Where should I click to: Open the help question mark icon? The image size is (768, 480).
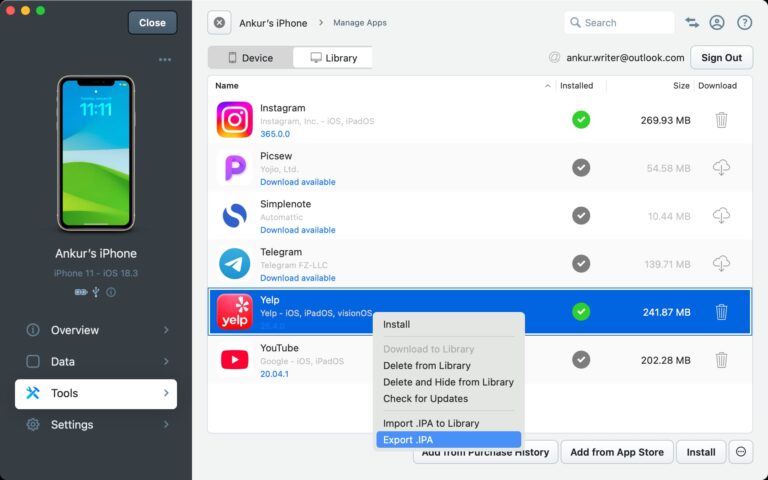(x=744, y=23)
